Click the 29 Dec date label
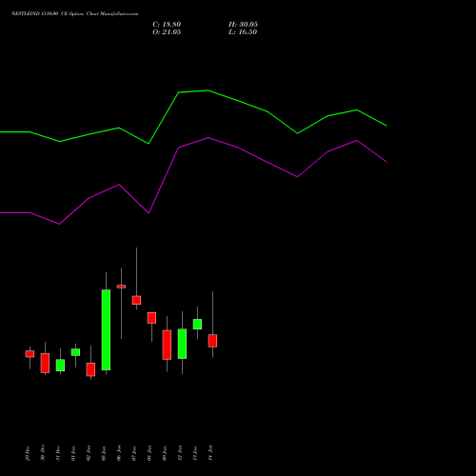This screenshot has height=476, width=476. click(x=28, y=453)
